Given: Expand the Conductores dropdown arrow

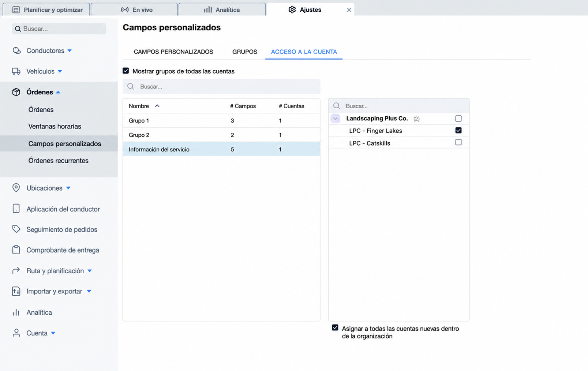Looking at the screenshot, I should coord(70,50).
